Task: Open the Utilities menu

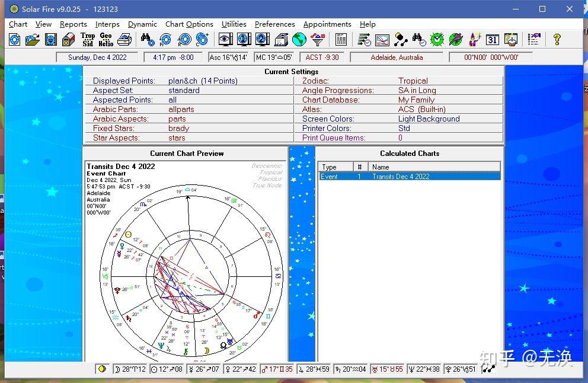Action: pos(234,24)
